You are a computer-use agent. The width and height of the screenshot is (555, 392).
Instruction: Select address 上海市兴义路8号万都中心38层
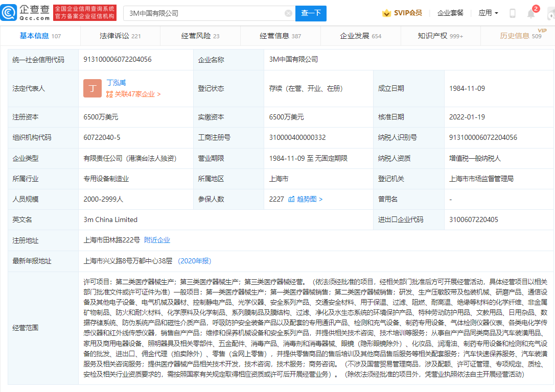[x=128, y=261]
